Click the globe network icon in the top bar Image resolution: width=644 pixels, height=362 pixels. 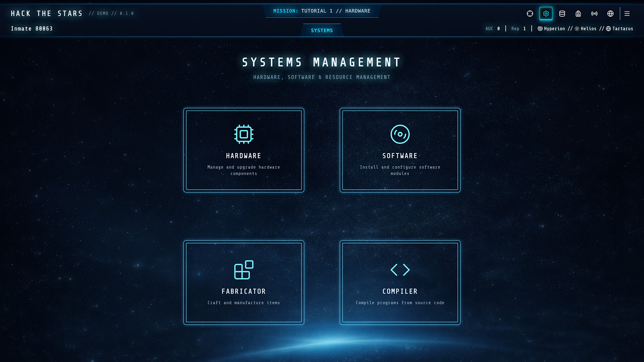point(610,14)
